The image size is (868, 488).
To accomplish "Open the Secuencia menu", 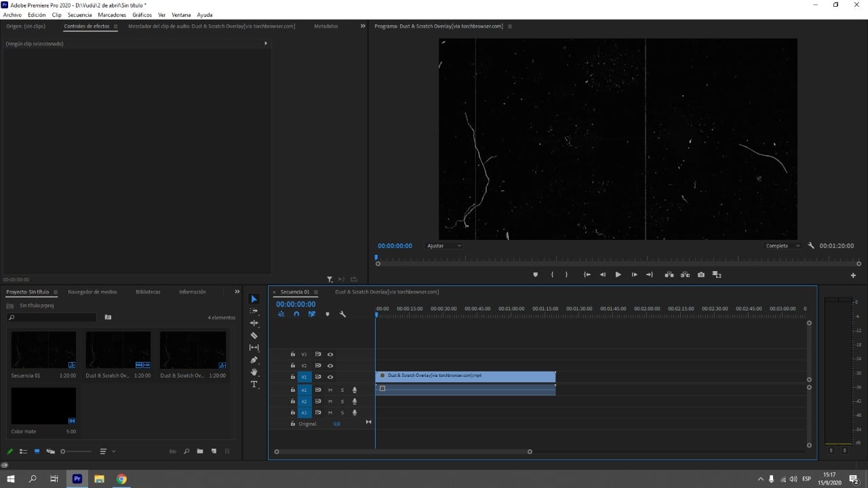I will tap(79, 15).
